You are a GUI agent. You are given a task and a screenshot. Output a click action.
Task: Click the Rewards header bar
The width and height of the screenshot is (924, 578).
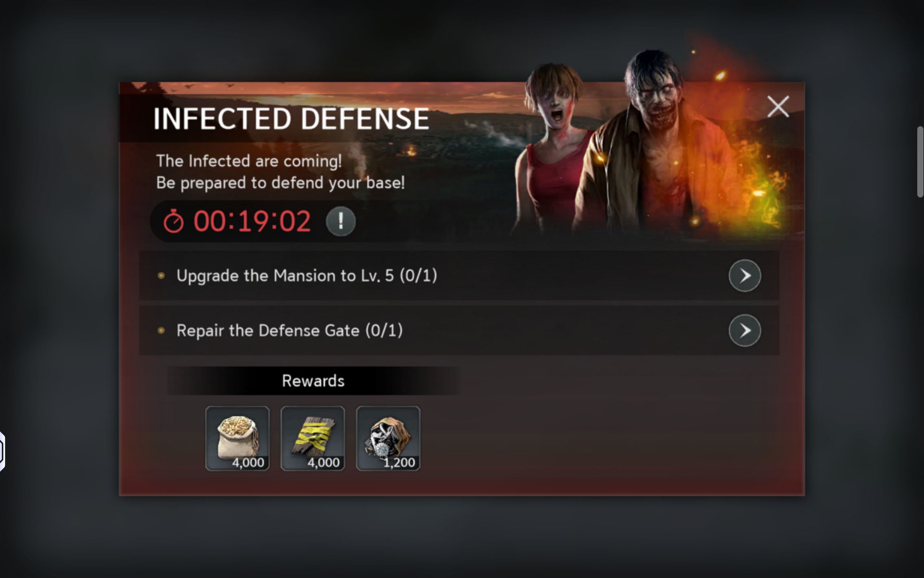(x=313, y=381)
